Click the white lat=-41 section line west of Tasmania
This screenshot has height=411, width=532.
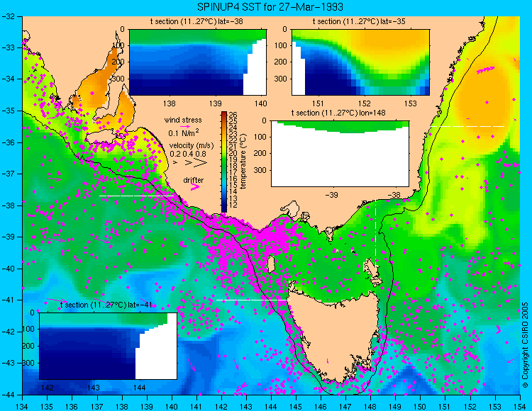[x=253, y=300]
